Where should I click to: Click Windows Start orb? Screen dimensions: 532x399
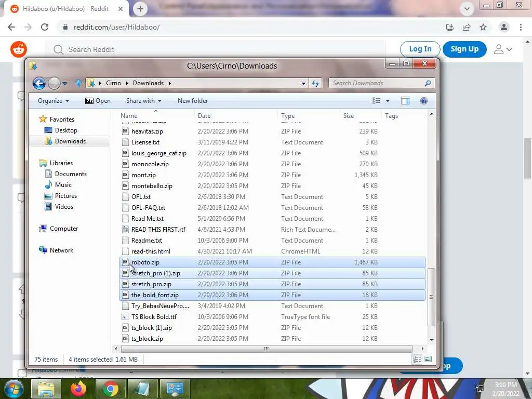click(x=13, y=389)
